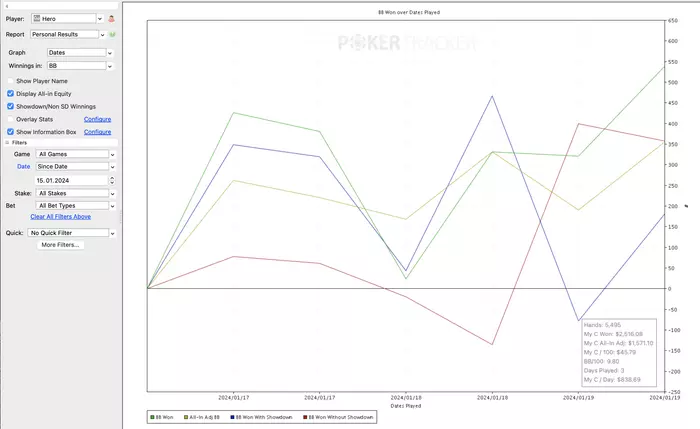700x429 pixels.
Task: Click the green icon next to Report field
Action: pyautogui.click(x=112, y=34)
